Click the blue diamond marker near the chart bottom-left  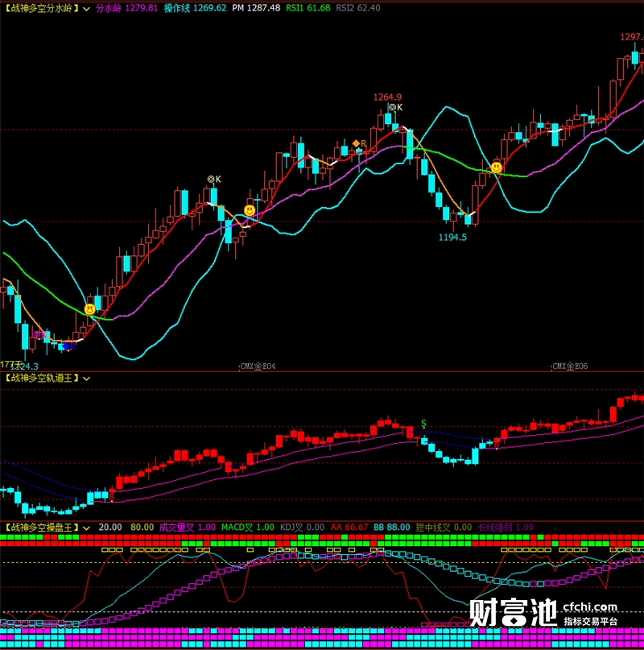tap(66, 346)
